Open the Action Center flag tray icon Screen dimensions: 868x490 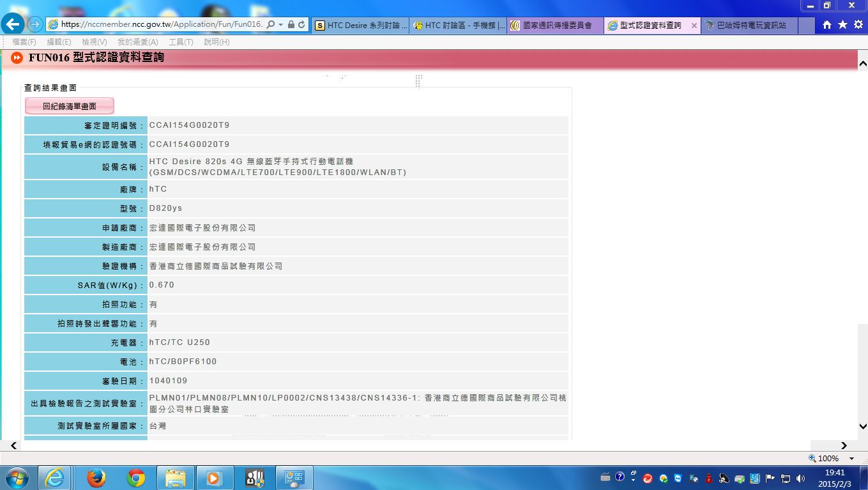click(x=770, y=478)
